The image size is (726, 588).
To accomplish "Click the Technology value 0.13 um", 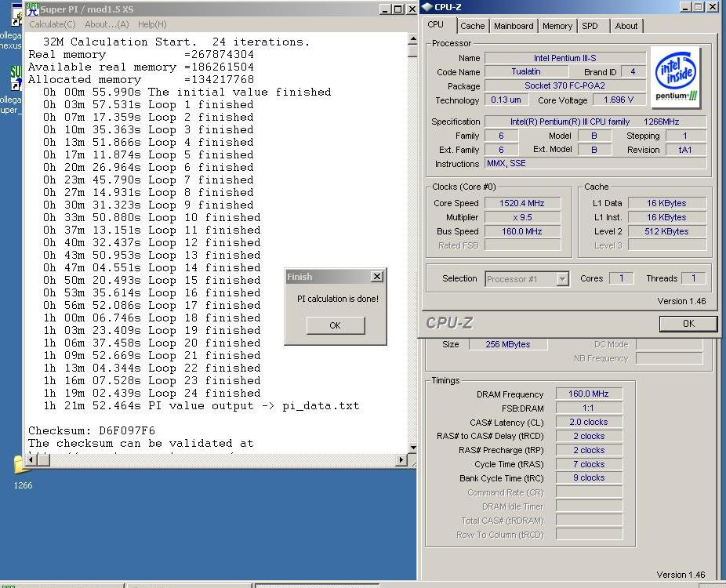I will point(506,100).
